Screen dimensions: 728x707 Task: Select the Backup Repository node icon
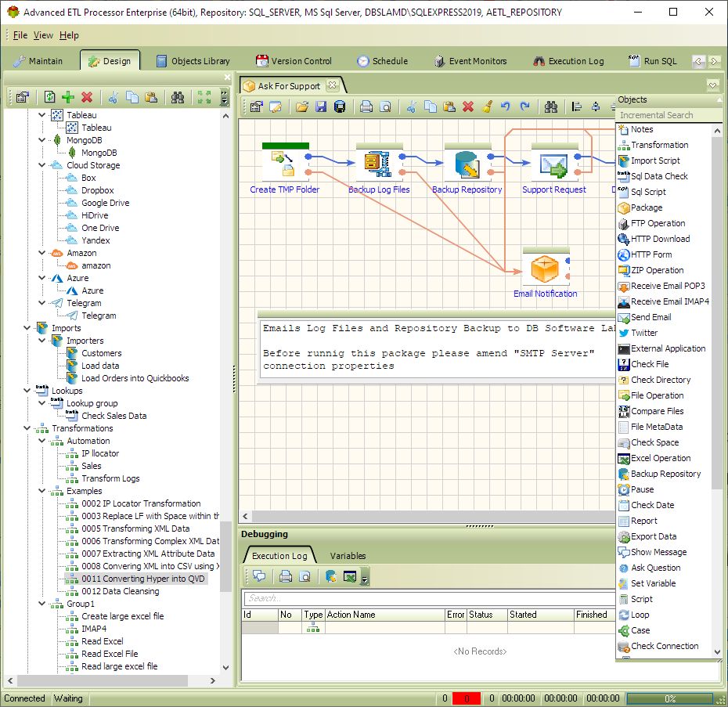point(467,164)
